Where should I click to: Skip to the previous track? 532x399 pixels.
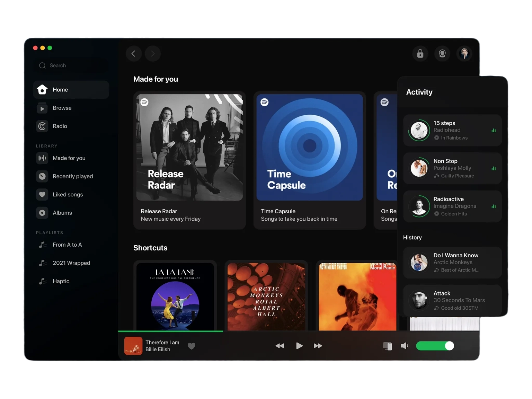tap(280, 346)
